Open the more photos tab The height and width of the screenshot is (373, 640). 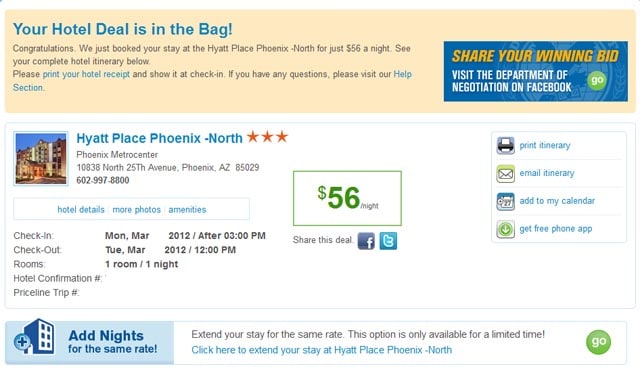click(136, 209)
